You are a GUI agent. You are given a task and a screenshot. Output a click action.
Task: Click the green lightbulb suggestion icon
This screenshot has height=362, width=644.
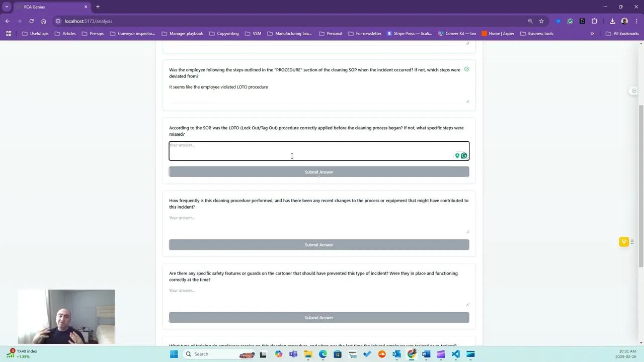tap(457, 156)
